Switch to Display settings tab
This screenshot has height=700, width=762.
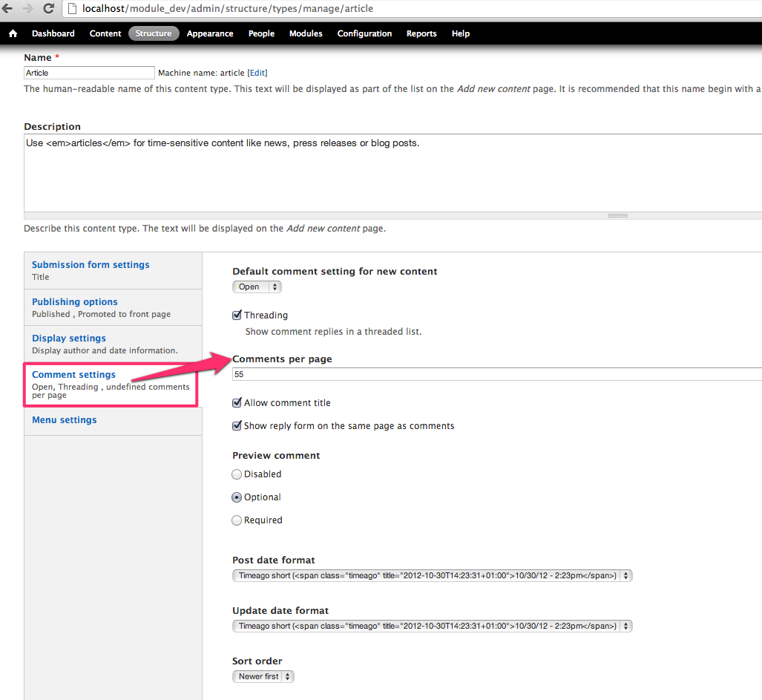[114, 344]
